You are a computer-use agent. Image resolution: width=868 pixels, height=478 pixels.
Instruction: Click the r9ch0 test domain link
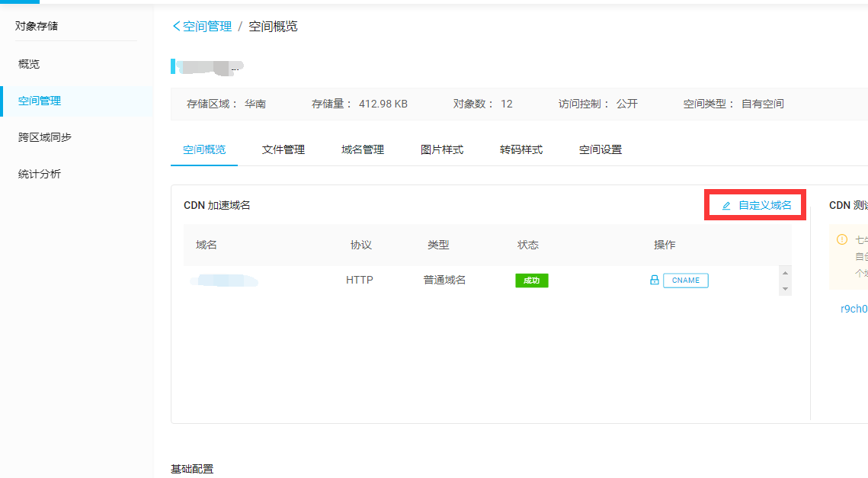coord(854,309)
